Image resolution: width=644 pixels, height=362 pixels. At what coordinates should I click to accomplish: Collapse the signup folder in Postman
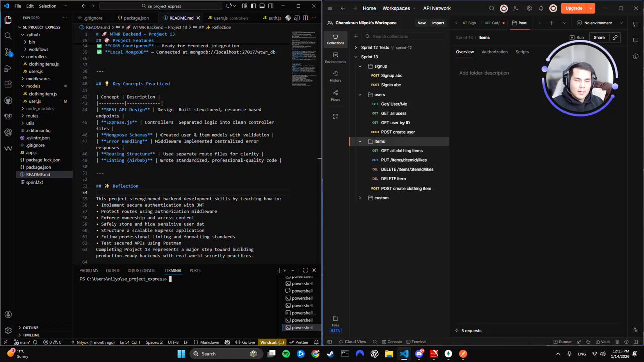point(360,66)
